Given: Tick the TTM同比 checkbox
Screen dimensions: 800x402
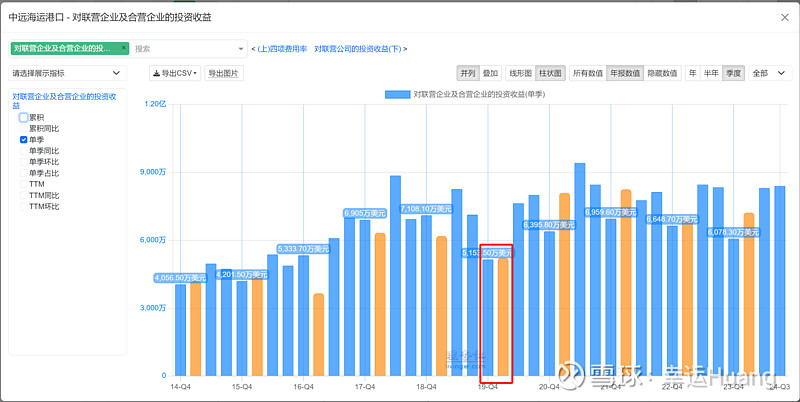Looking at the screenshot, I should click(x=23, y=195).
